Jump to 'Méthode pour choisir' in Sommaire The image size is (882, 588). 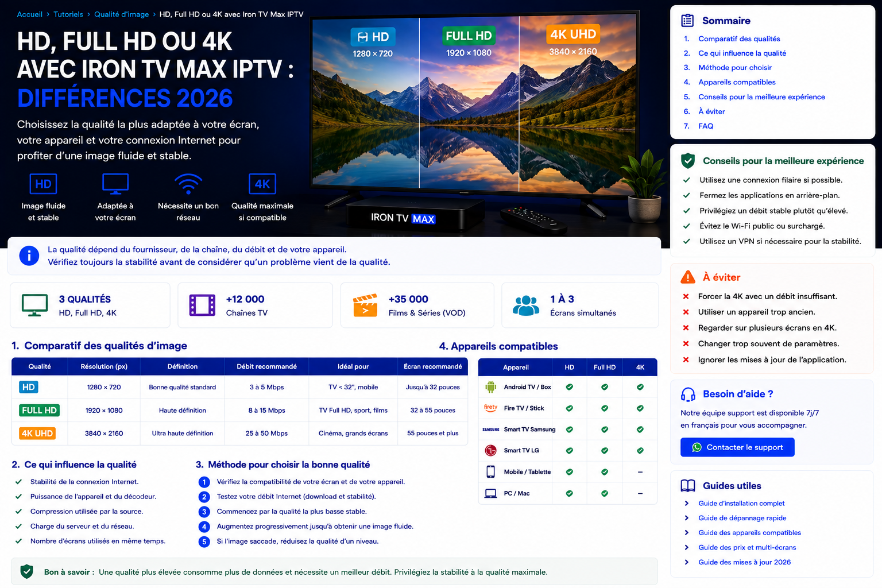[735, 67]
